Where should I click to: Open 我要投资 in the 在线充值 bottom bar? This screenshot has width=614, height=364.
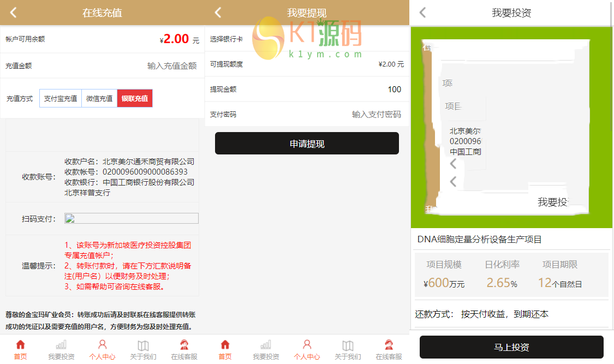[x=61, y=349]
